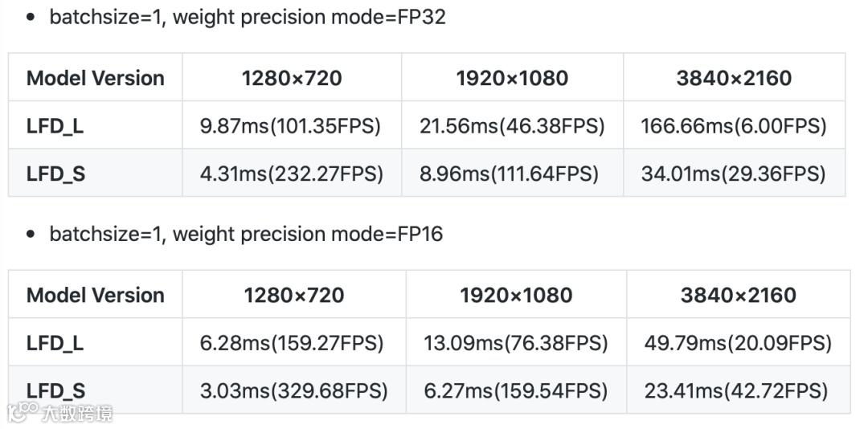Click the Model Version header in FP16 table
The height and width of the screenshot is (429, 868).
pos(96,295)
